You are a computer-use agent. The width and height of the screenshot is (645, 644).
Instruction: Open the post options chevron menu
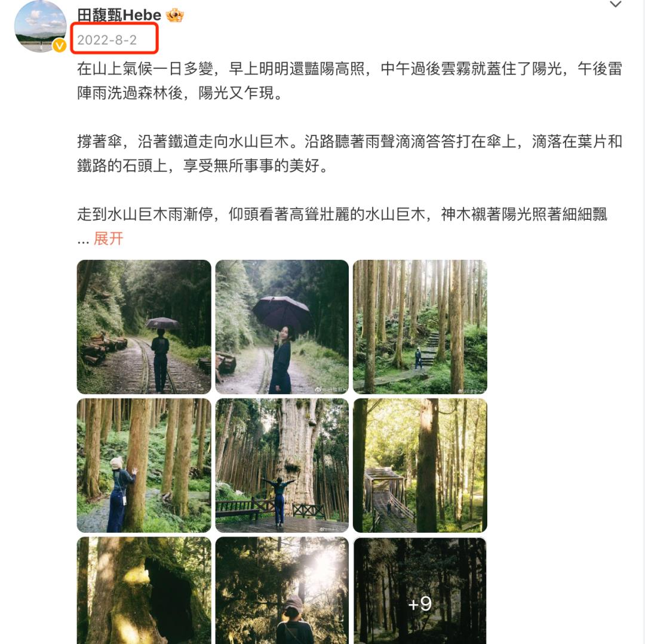point(615,5)
